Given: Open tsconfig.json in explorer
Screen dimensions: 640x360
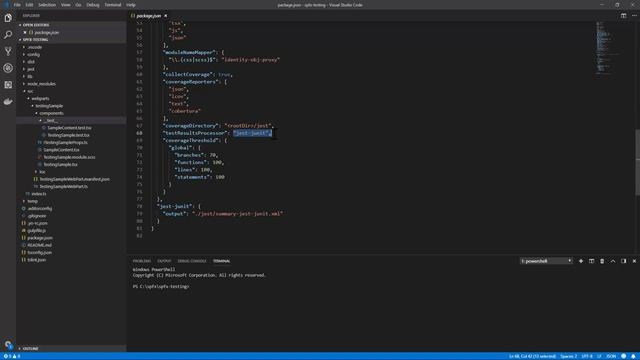Looking at the screenshot, I should 39,253.
